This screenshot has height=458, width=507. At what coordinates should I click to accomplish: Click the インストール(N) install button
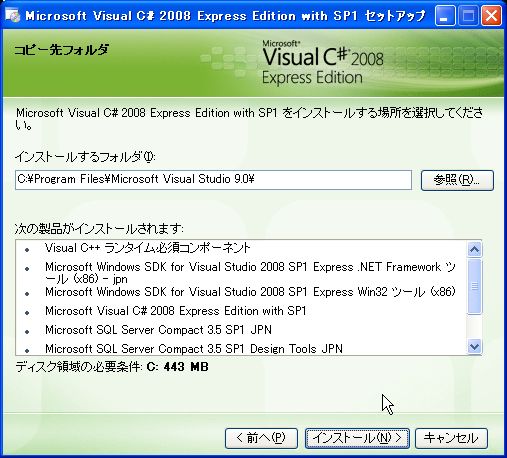coord(357,438)
